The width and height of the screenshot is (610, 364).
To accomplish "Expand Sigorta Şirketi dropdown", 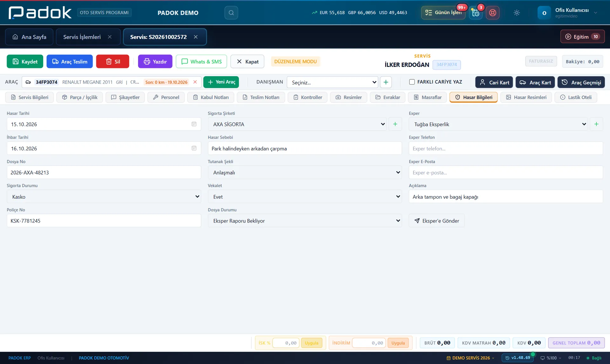I will tap(297, 124).
